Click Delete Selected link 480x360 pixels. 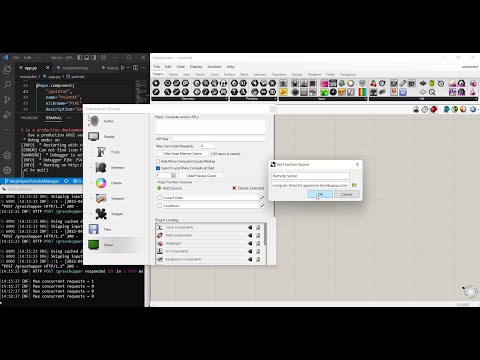251,188
